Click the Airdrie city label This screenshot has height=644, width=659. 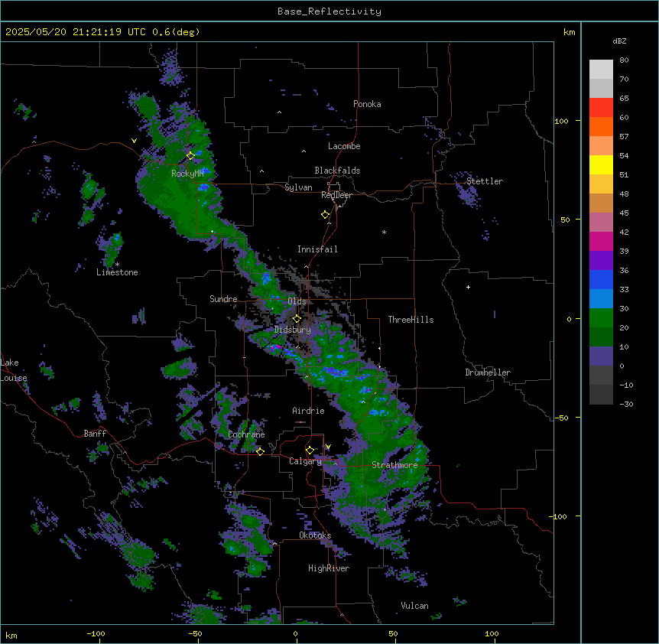[309, 411]
